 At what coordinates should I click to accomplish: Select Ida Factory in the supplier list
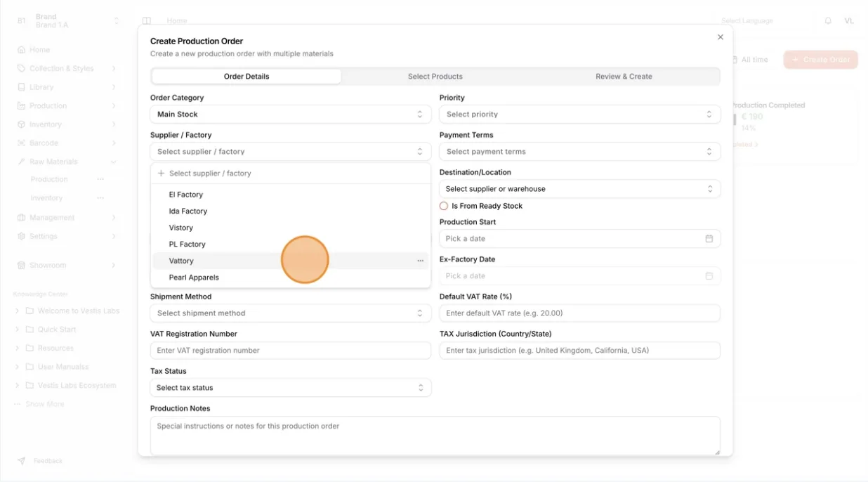[291, 211]
